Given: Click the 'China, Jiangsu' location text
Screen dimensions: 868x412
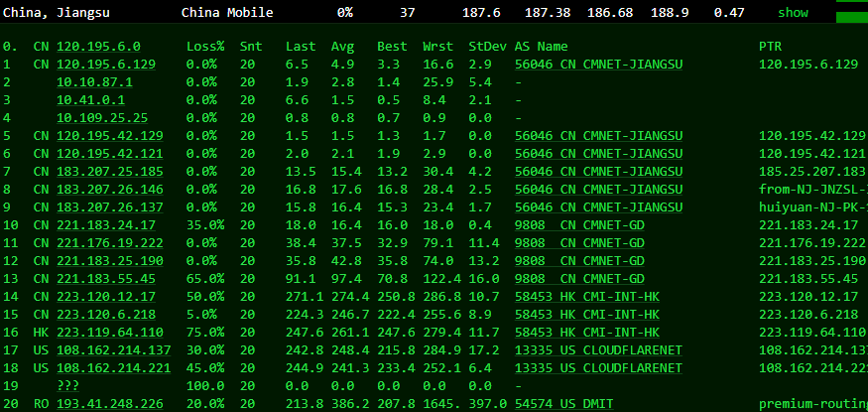Looking at the screenshot, I should coord(57,13).
